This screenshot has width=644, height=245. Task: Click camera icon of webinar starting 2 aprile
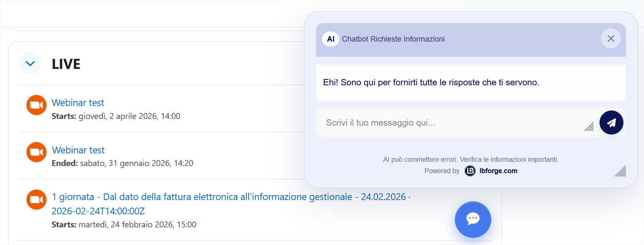pos(36,105)
